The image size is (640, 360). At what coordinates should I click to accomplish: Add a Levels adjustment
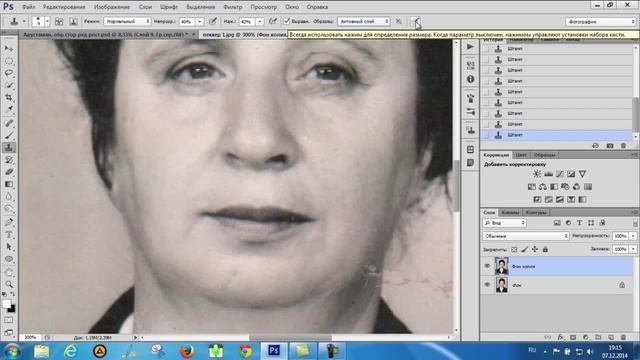(548, 174)
